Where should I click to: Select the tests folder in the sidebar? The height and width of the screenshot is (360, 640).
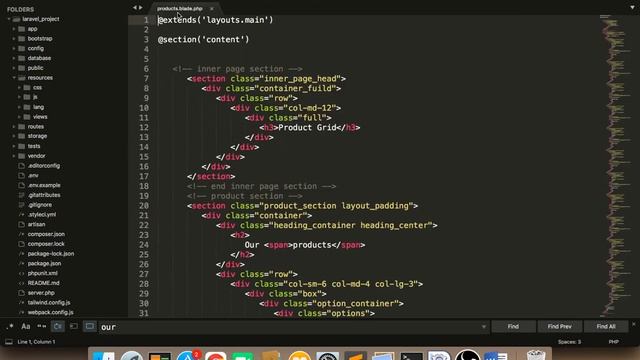(x=34, y=146)
